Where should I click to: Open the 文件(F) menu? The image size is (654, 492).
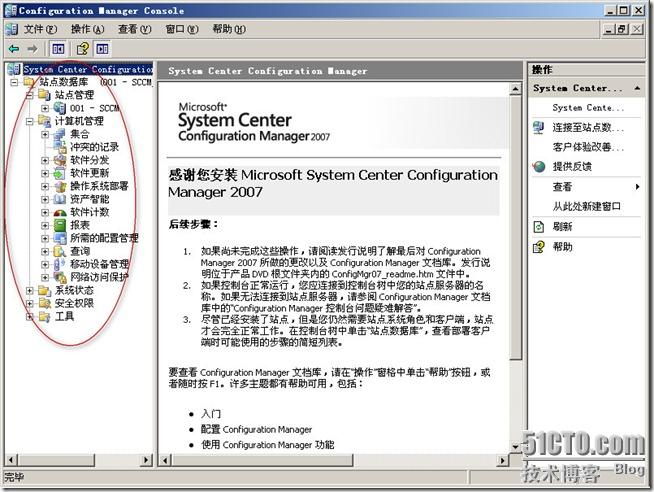40,29
